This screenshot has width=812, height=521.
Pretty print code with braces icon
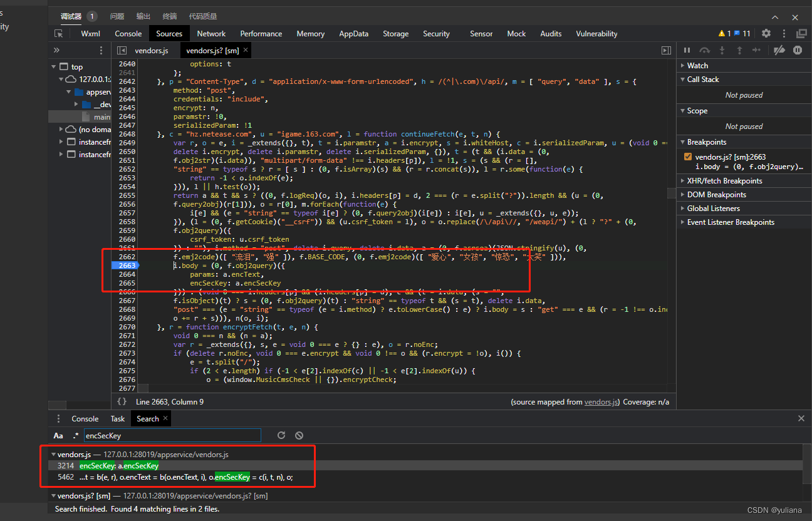coord(122,401)
